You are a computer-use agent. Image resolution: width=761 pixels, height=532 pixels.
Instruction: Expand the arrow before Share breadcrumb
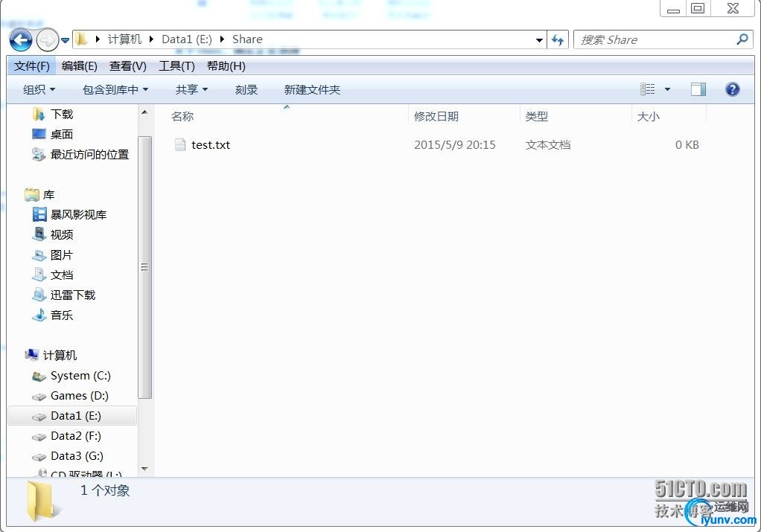[x=222, y=39]
